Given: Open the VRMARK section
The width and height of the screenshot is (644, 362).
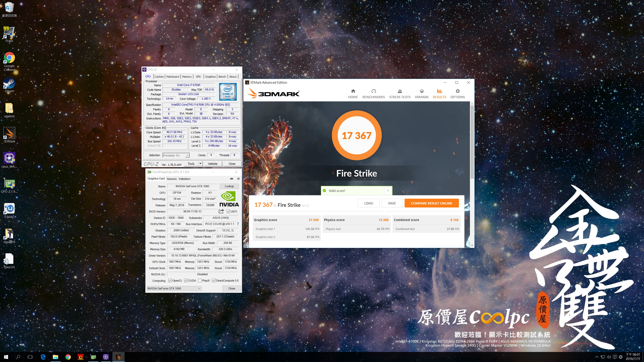Looking at the screenshot, I should pos(421,94).
